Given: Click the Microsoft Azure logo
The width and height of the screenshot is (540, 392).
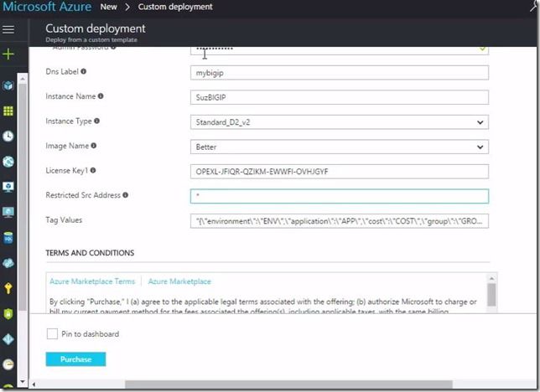Looking at the screenshot, I should click(47, 7).
